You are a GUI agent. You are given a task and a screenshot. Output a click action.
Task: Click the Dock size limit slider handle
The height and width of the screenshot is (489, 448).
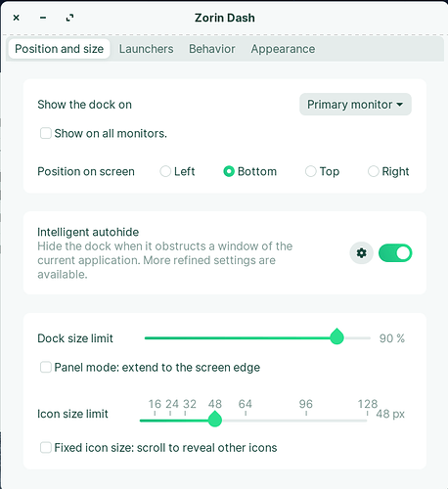[336, 336]
